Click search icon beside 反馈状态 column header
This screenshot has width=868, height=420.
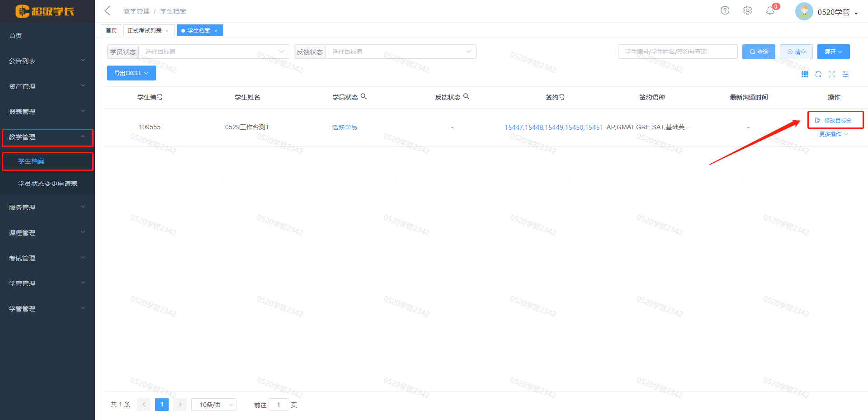click(x=467, y=96)
